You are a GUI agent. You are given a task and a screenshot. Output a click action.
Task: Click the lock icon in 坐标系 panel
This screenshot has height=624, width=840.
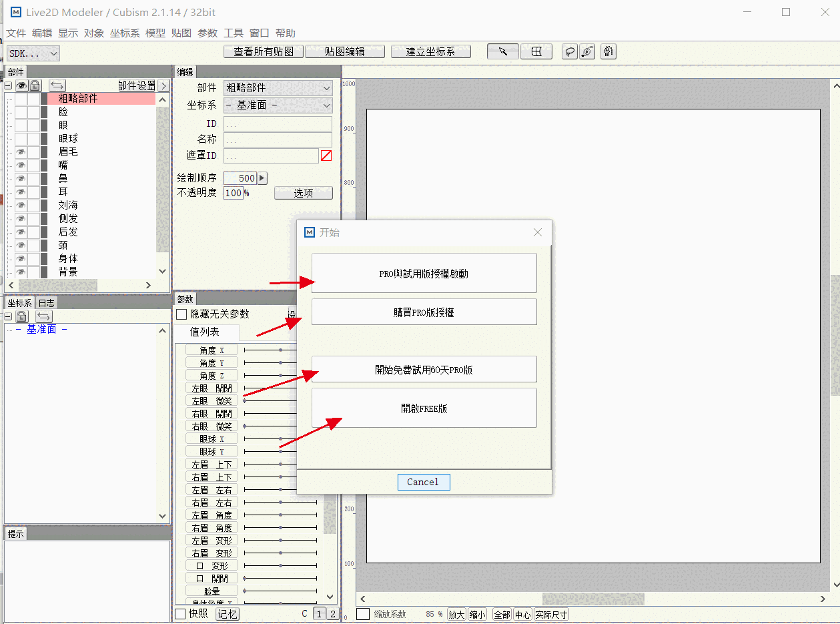coord(21,316)
